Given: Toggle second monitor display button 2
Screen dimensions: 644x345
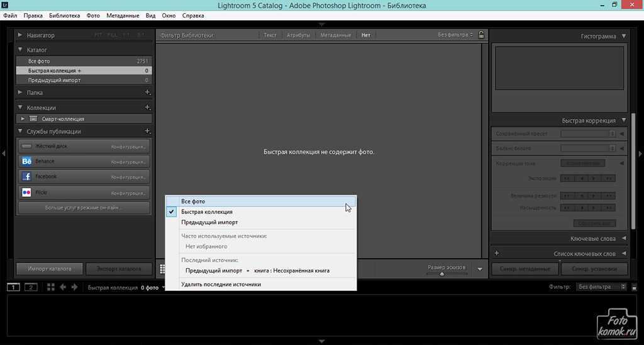Looking at the screenshot, I should click(x=31, y=287).
